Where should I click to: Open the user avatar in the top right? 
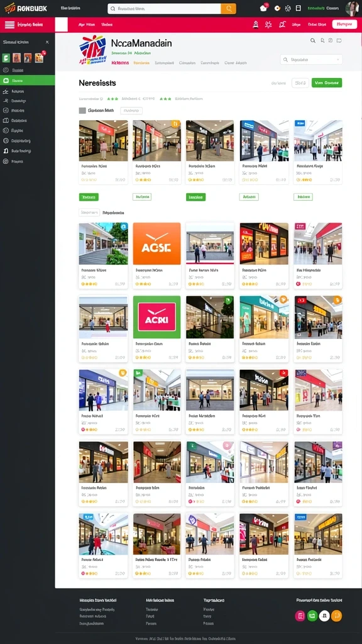click(x=352, y=8)
